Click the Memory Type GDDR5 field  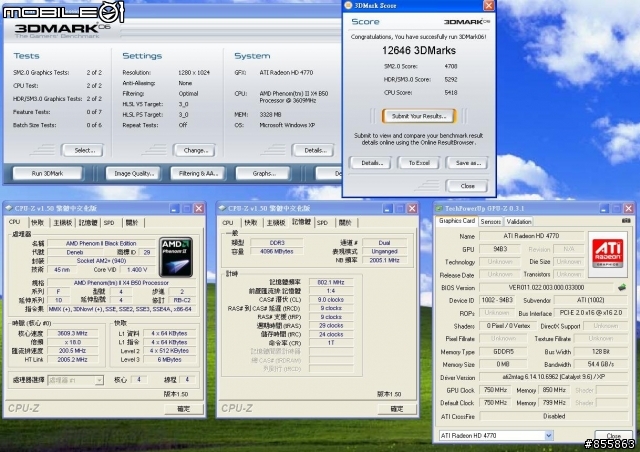pyautogui.click(x=503, y=351)
